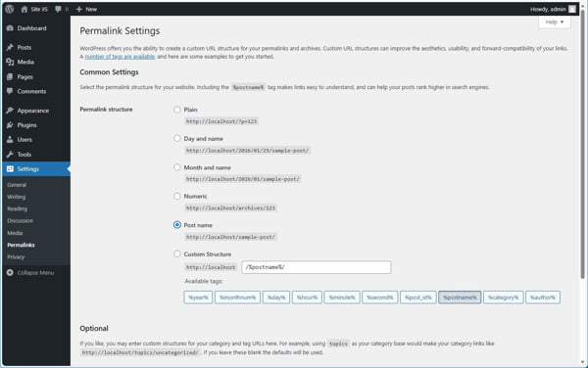This screenshot has width=588, height=368.
Task: Click the Appearance brush icon
Action: [x=10, y=111]
